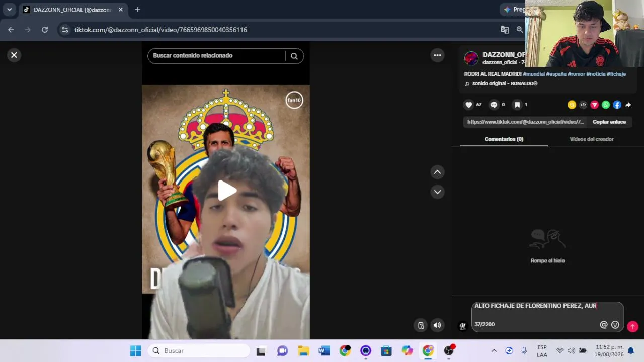644x362 pixels.
Task: Share the video on WhatsApp
Action: pyautogui.click(x=606, y=105)
